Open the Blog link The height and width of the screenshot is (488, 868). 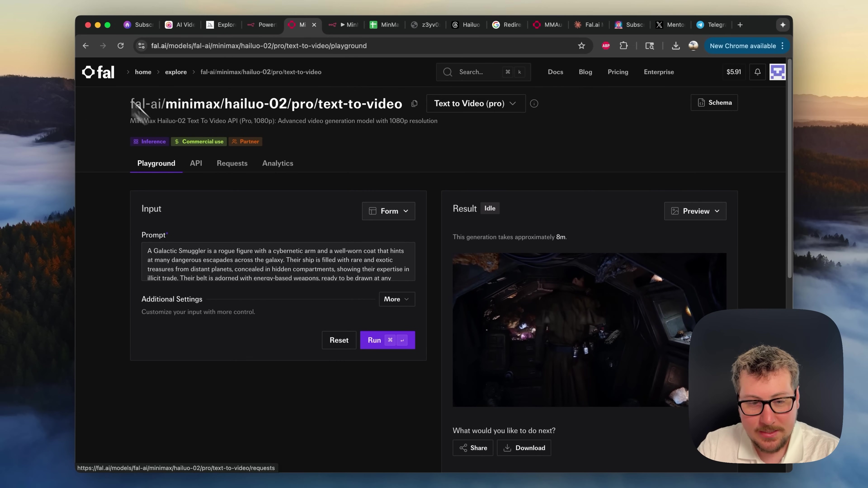585,72
